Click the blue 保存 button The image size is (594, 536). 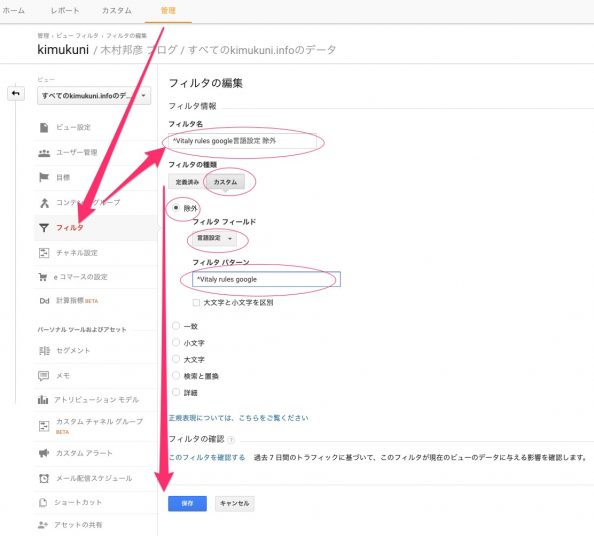[x=188, y=503]
